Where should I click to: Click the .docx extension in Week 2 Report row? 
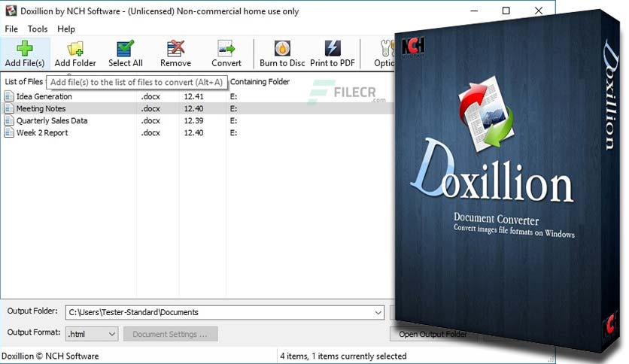coord(150,132)
